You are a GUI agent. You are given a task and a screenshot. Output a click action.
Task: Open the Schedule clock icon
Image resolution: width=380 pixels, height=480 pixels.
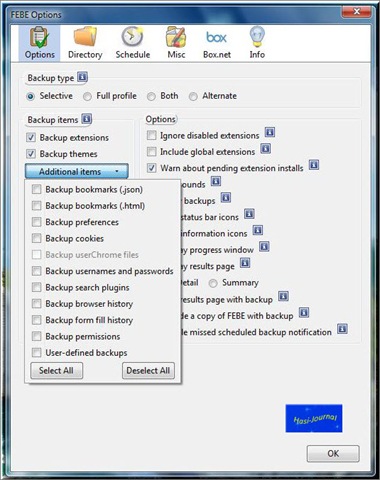pyautogui.click(x=132, y=36)
